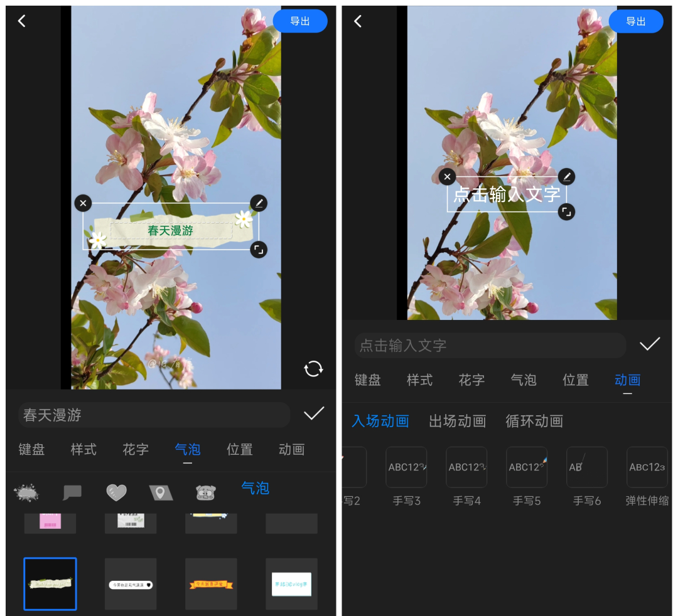678x616 pixels.
Task: Go back using right screen's back arrow
Action: [x=358, y=21]
